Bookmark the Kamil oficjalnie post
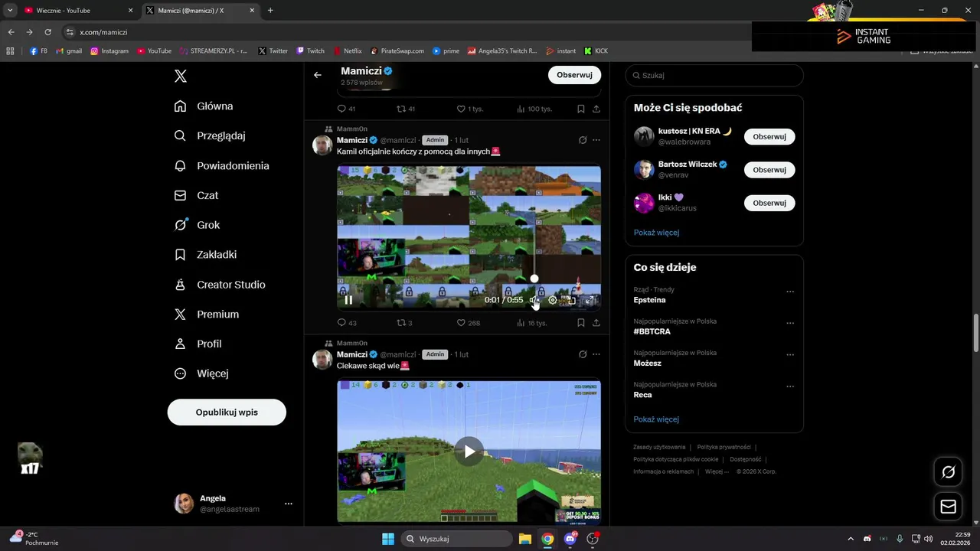Image resolution: width=980 pixels, height=551 pixels. pos(581,323)
